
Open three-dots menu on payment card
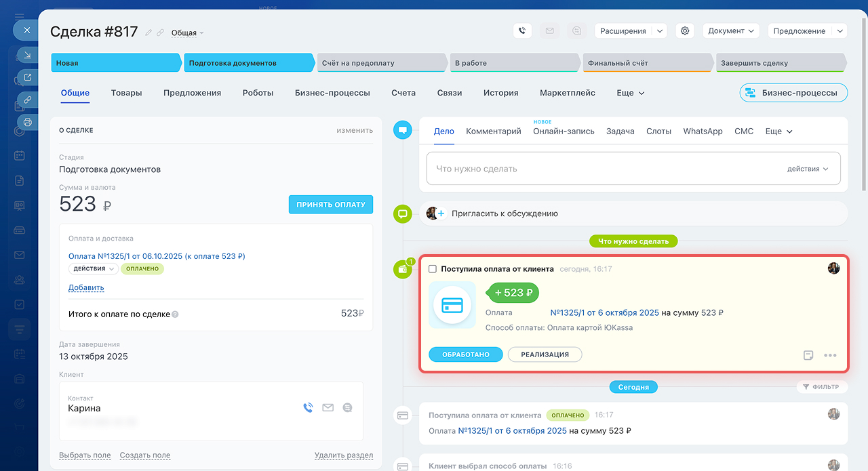point(830,355)
